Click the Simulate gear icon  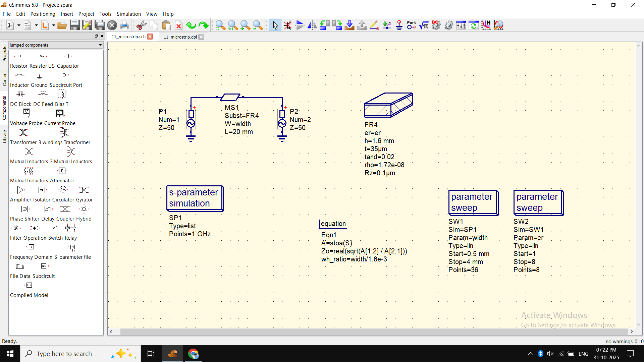click(x=448, y=25)
